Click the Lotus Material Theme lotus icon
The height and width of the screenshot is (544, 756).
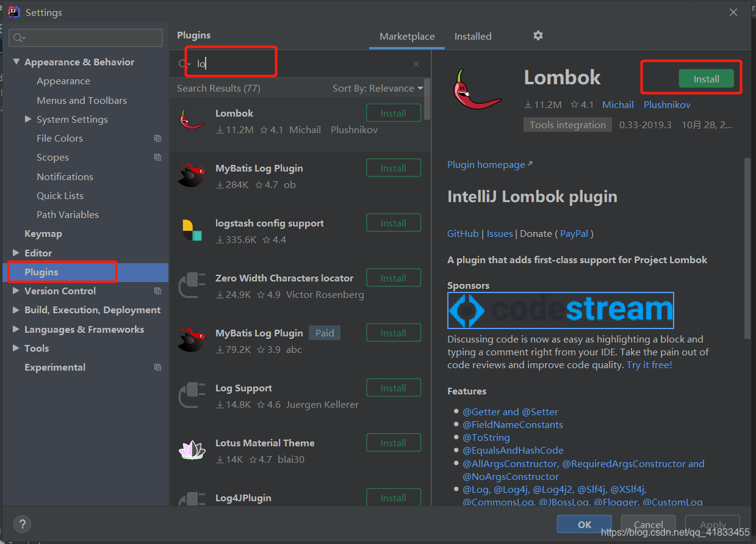192,449
